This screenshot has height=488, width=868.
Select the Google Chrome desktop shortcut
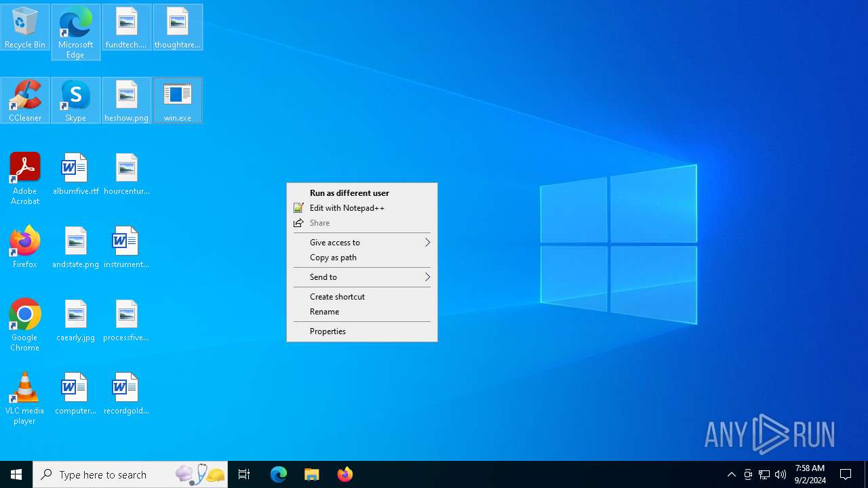(25, 325)
